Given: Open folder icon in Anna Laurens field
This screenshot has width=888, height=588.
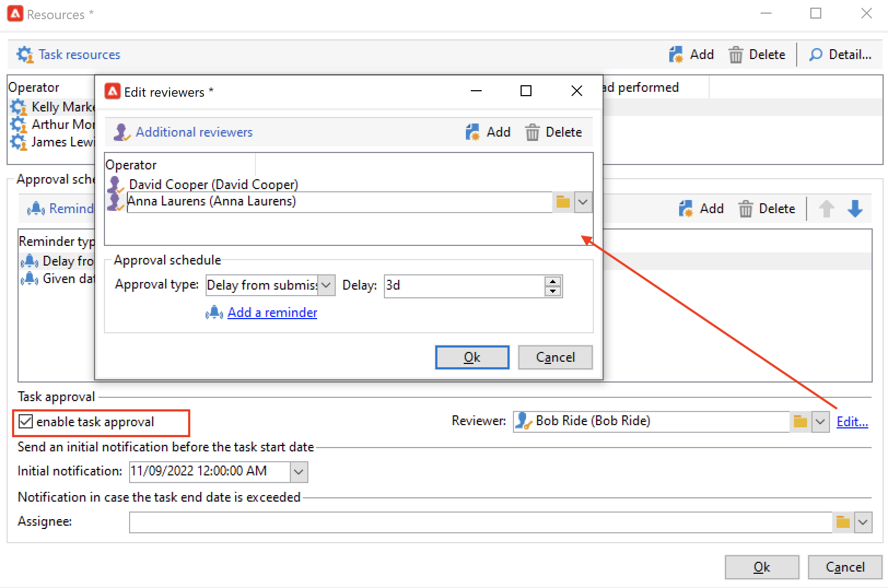Looking at the screenshot, I should [x=563, y=202].
